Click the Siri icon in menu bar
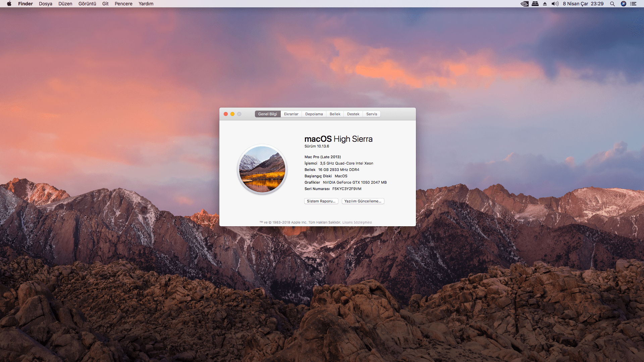 coord(623,4)
